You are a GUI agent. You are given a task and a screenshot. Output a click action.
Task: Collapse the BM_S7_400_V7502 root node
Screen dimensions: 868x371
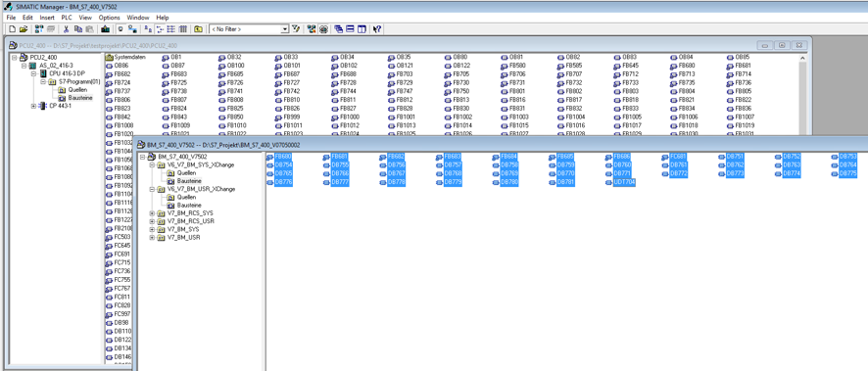coord(142,157)
